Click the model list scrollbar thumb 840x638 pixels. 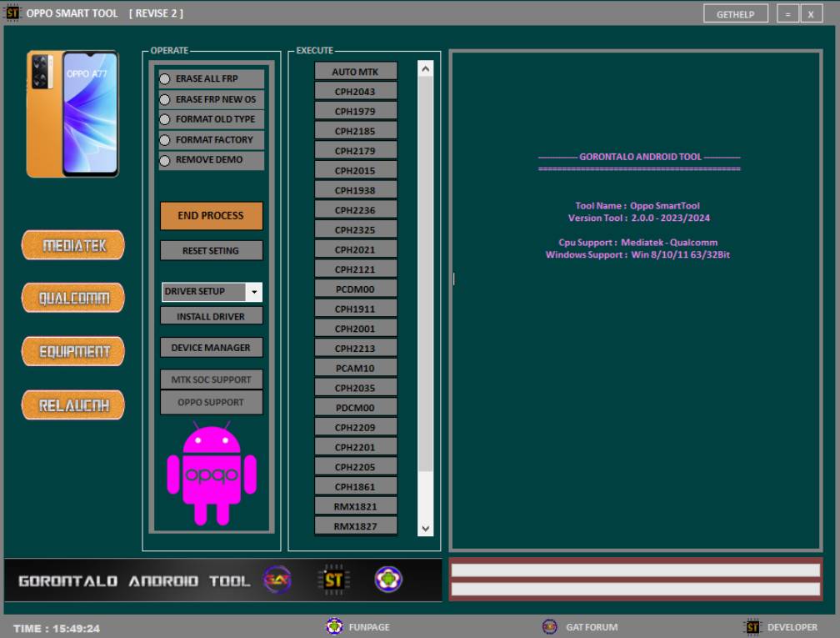click(425, 274)
